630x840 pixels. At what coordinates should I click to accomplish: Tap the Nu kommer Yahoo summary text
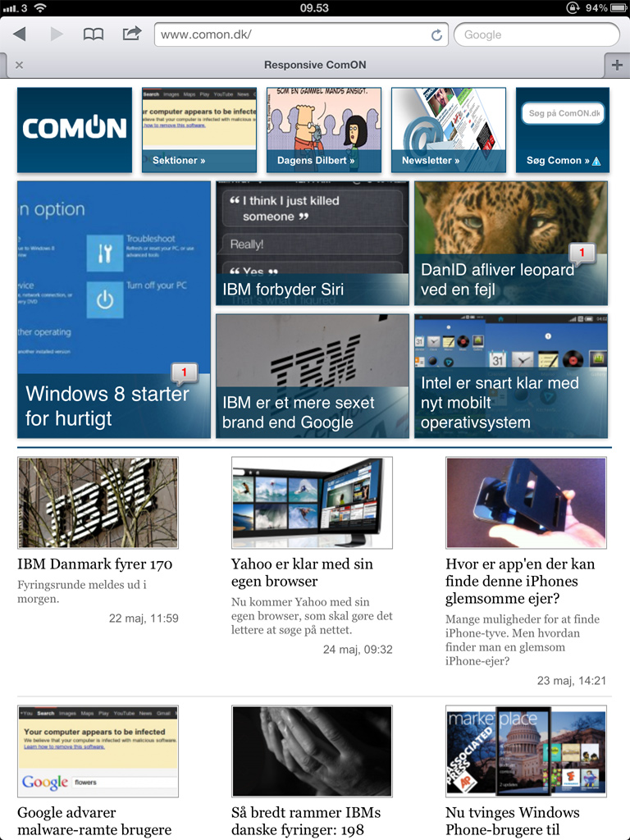coord(312,615)
